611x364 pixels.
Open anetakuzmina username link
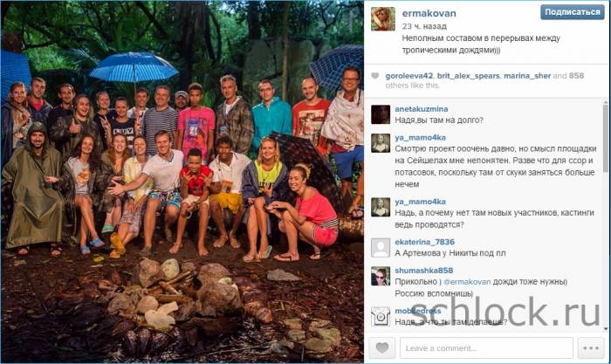[422, 109]
